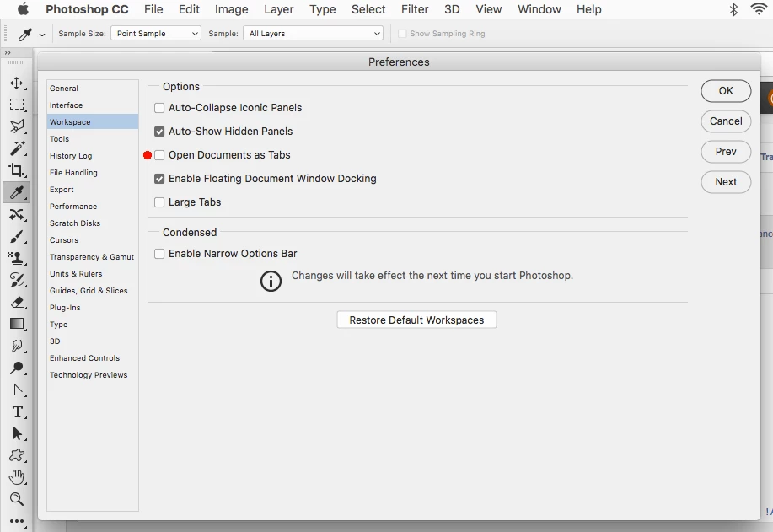This screenshot has width=773, height=532.
Task: Select the Polygonal Lasso tool
Action: (x=16, y=126)
